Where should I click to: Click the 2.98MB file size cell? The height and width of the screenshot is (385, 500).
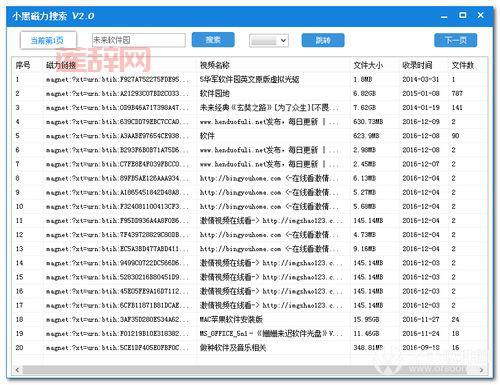tap(364, 150)
